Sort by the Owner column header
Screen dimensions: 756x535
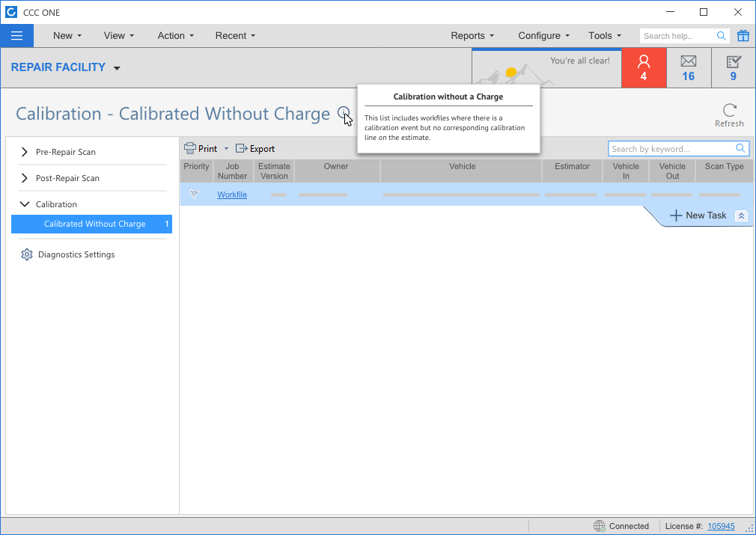click(336, 171)
